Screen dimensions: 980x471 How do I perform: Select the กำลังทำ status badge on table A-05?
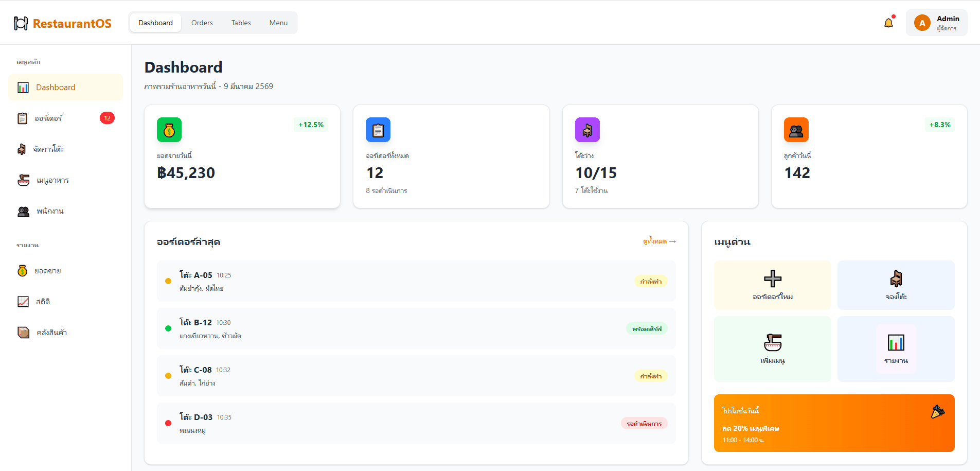point(651,281)
